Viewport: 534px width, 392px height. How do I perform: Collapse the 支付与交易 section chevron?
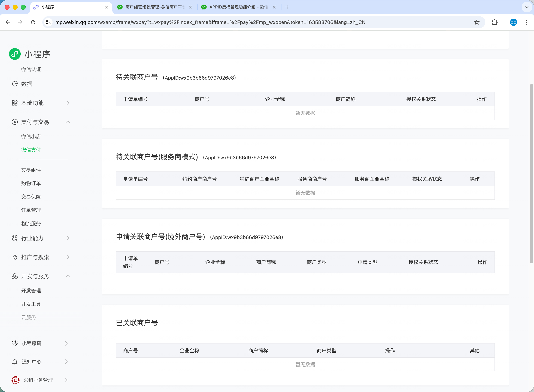[x=68, y=122]
